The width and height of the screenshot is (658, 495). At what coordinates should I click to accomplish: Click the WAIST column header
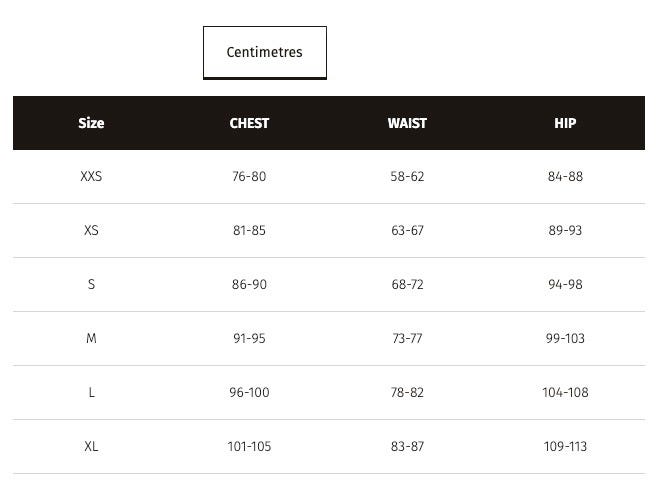click(407, 123)
